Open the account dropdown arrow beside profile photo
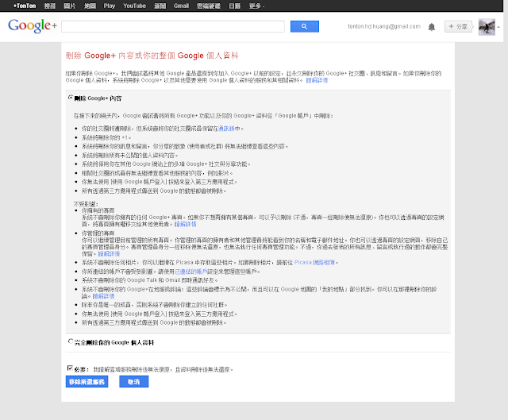This screenshot has width=508, height=420. pyautogui.click(x=498, y=27)
